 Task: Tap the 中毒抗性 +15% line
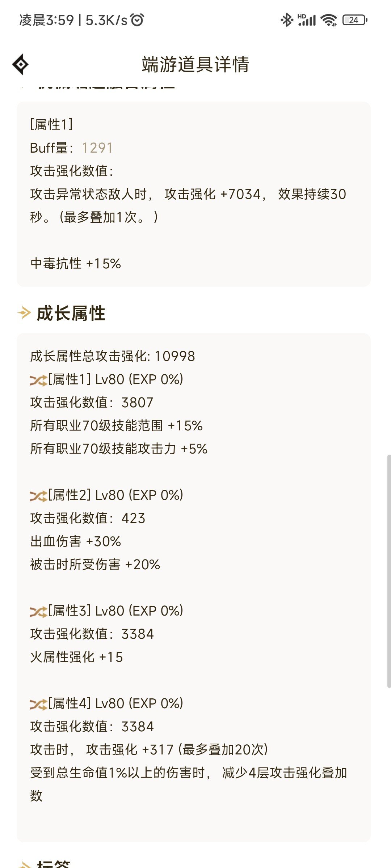click(76, 264)
